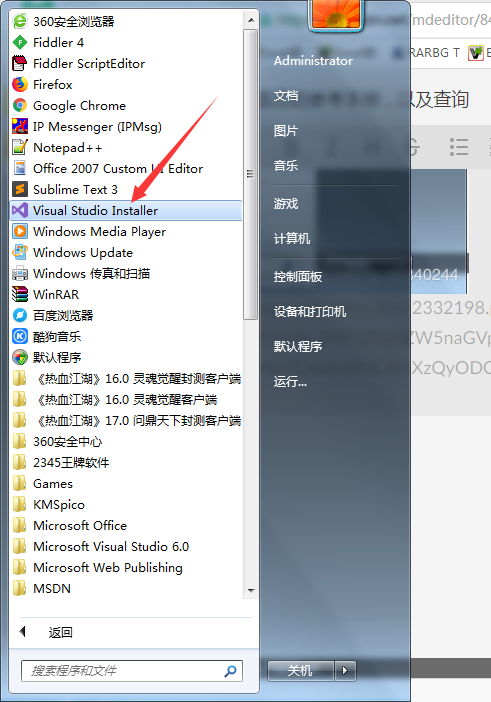Click RARBG bookmark in browser window
The height and width of the screenshot is (702, 491).
[x=434, y=53]
